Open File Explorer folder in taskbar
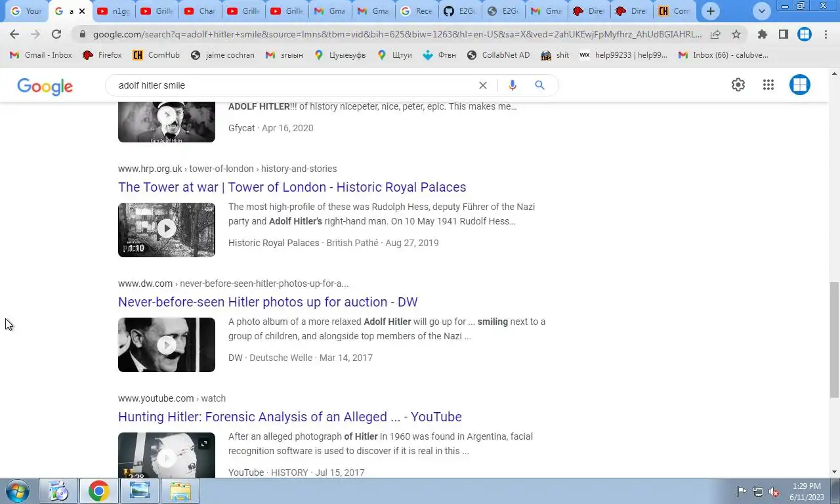840x504 pixels. pyautogui.click(x=180, y=491)
